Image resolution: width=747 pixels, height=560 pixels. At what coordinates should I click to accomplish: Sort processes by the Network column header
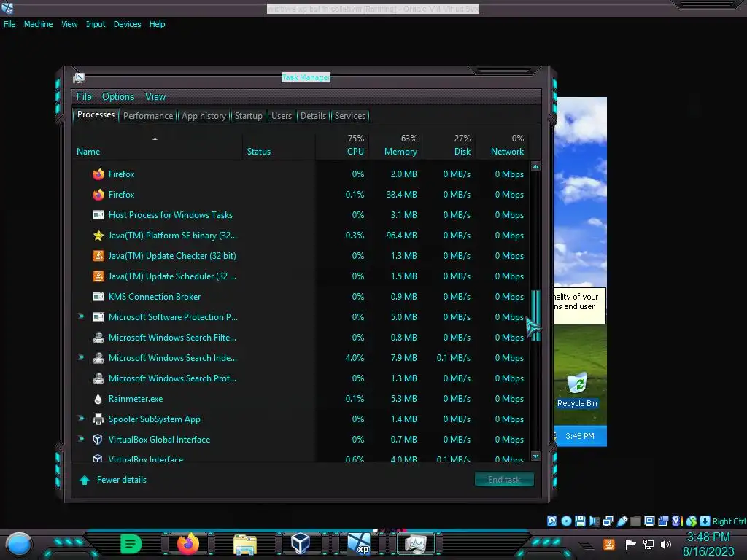point(502,145)
